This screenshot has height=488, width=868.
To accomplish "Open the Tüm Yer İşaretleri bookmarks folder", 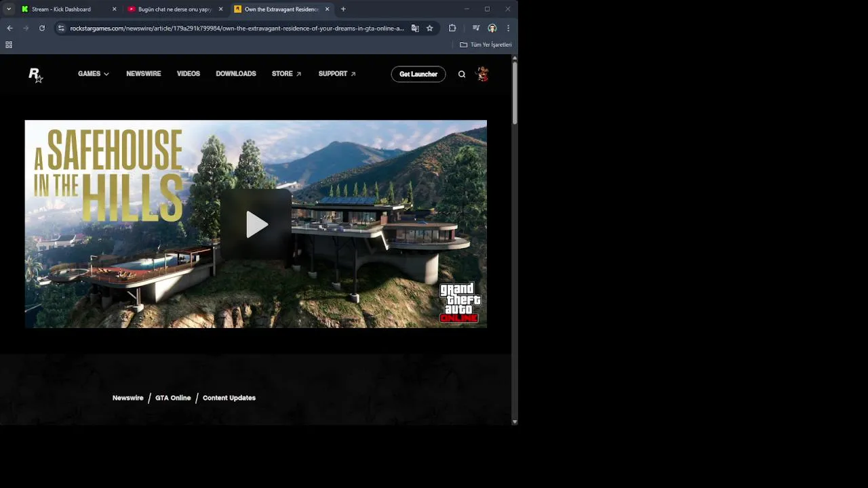I will point(486,45).
